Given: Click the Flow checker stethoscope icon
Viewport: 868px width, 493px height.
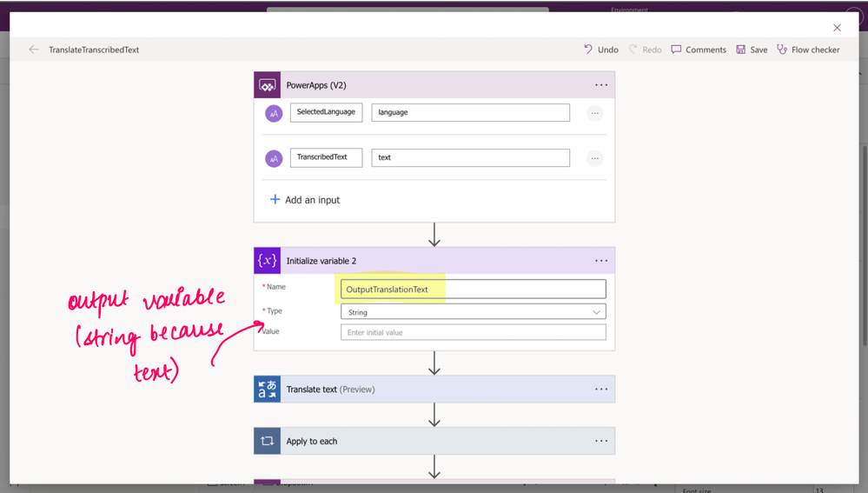Looking at the screenshot, I should 782,50.
